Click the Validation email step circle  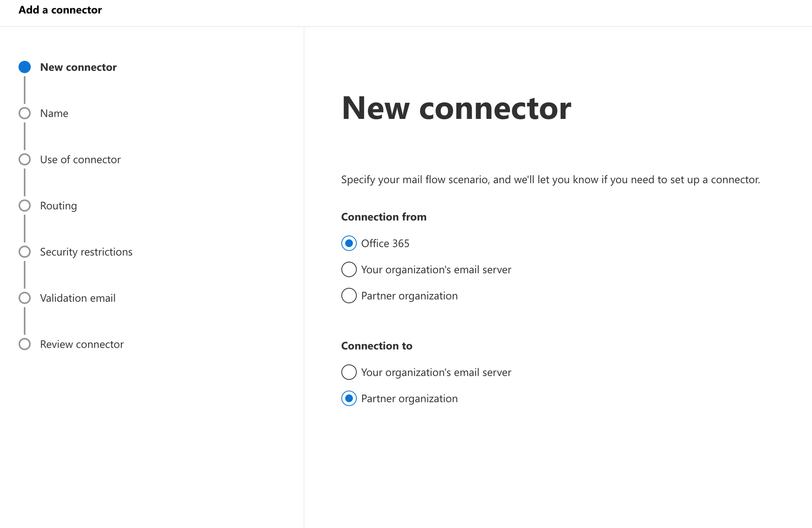pyautogui.click(x=25, y=298)
